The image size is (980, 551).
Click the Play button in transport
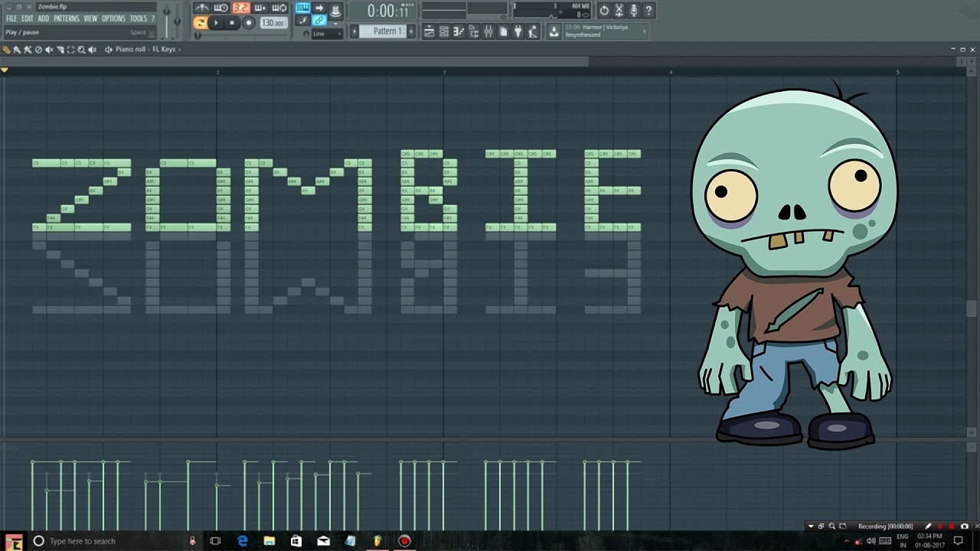[x=216, y=23]
